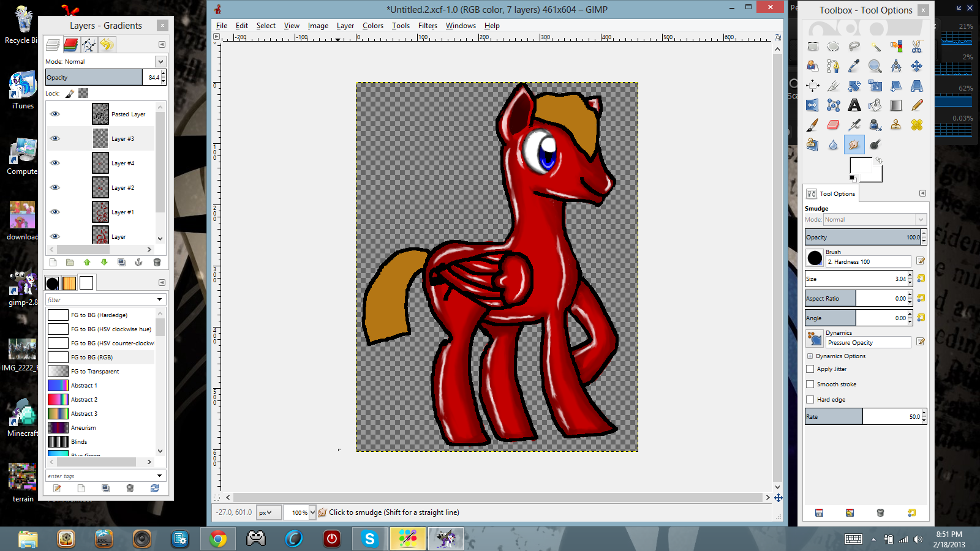Click the anchor layer icon in Layers panel

[139, 262]
